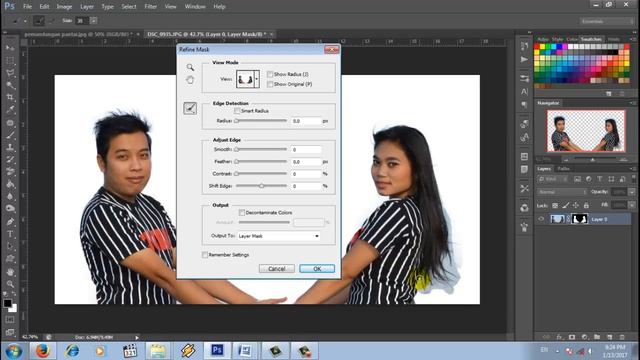640x360 pixels.
Task: Select the Move tool in left toolbar
Action: click(x=10, y=48)
